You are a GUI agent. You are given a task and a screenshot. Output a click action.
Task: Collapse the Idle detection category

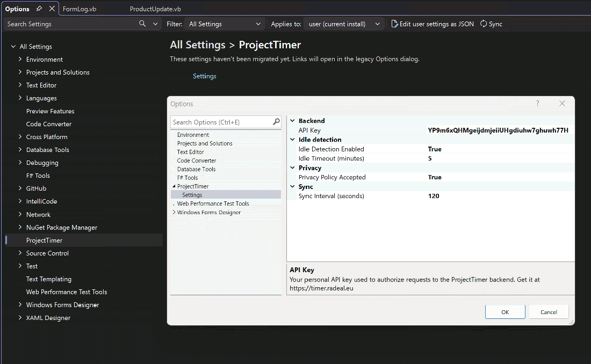click(x=292, y=140)
